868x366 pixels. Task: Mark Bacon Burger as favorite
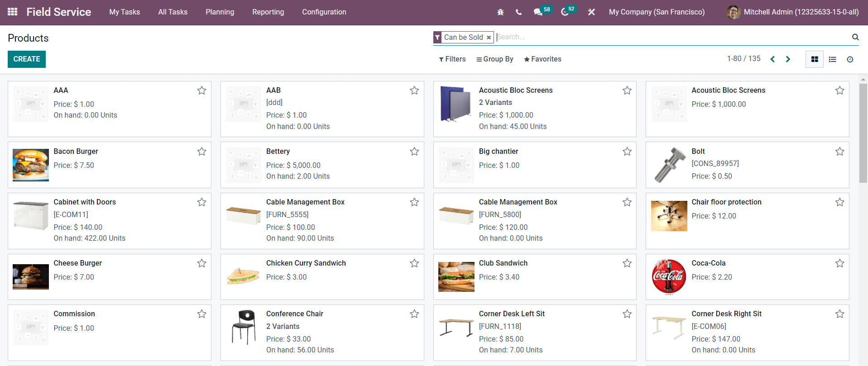coord(202,152)
